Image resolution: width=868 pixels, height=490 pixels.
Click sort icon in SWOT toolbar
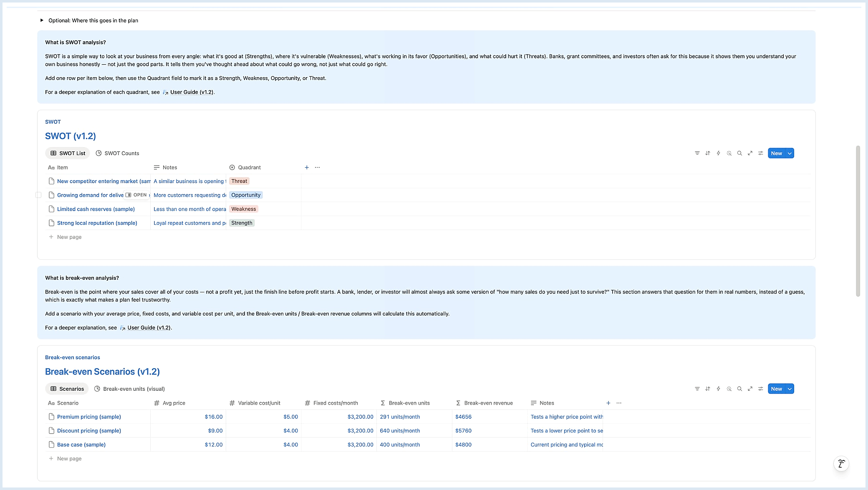coord(708,153)
